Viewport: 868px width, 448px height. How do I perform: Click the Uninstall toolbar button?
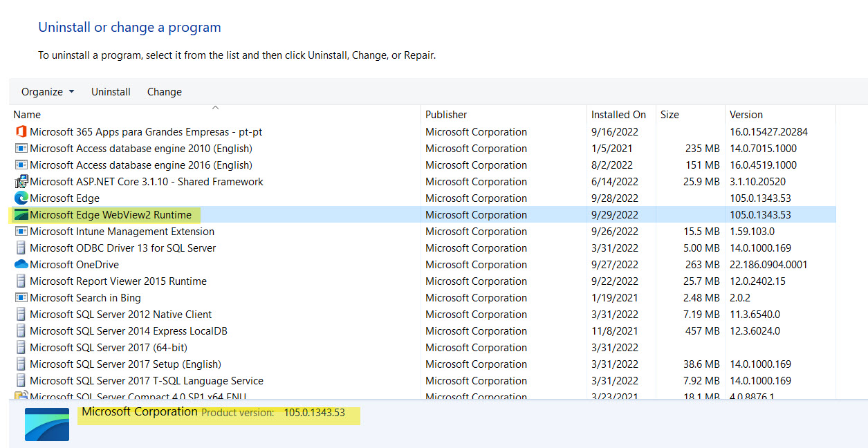click(111, 92)
